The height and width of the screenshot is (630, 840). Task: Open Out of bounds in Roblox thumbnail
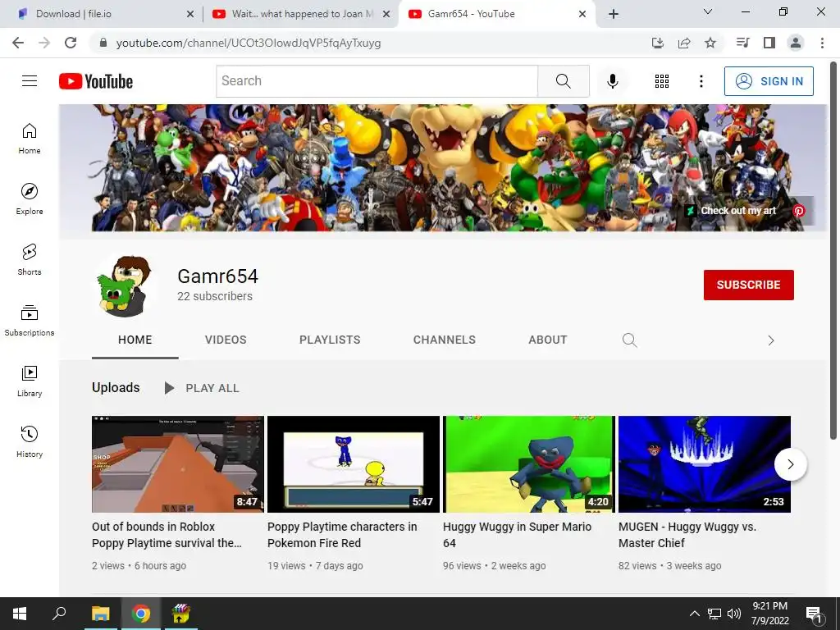tap(178, 464)
